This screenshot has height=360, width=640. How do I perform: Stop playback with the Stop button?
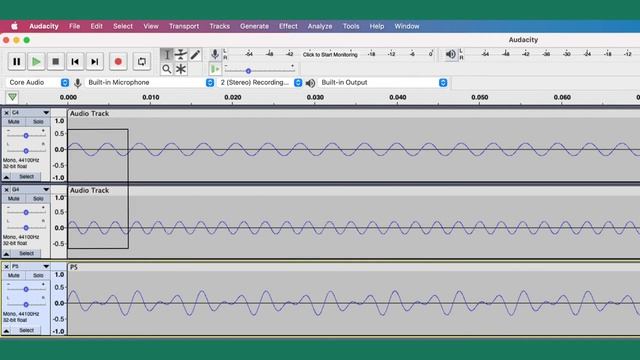coord(56,62)
